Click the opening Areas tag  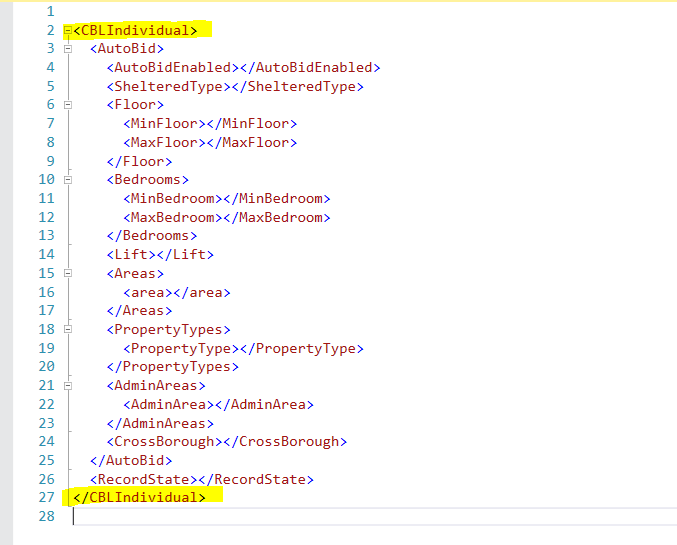point(135,273)
